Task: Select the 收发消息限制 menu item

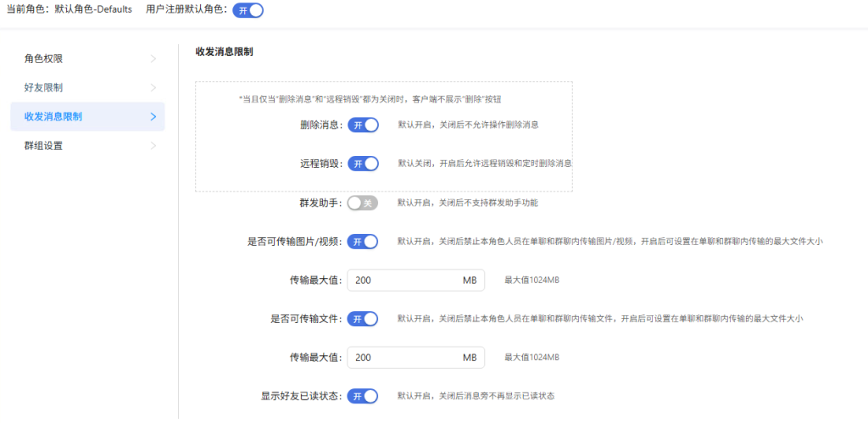Action: tap(87, 117)
